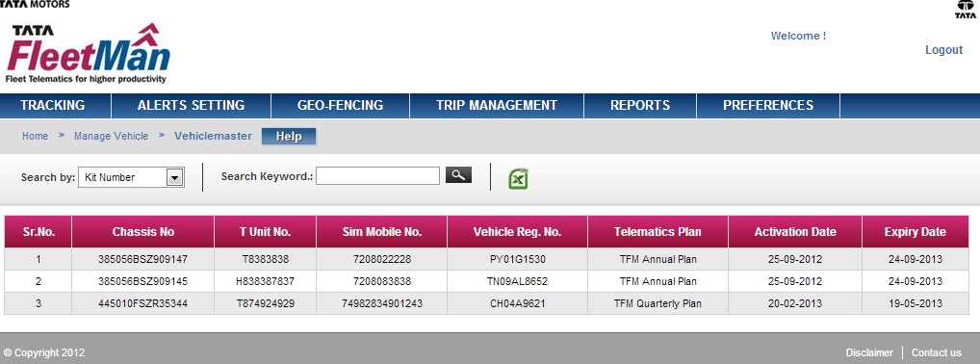Screen dimensions: 980x364
Task: Click the Help button in breadcrumb bar
Action: [x=289, y=137]
